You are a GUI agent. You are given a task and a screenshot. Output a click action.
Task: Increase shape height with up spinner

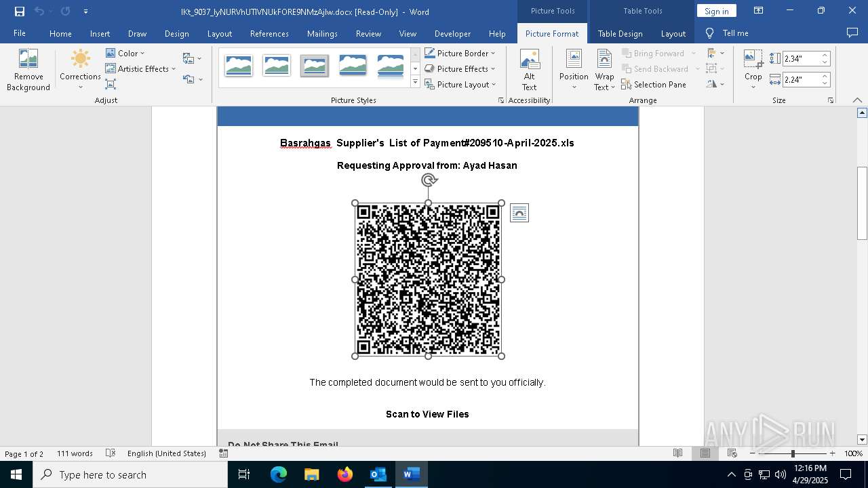(825, 56)
